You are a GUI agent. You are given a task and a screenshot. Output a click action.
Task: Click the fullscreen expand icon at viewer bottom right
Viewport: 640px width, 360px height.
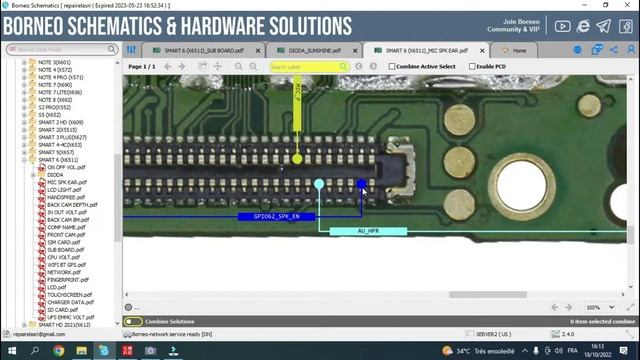(x=630, y=307)
